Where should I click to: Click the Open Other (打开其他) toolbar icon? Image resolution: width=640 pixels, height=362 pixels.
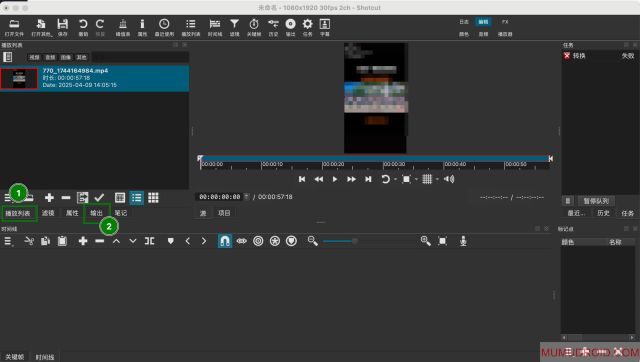point(41,24)
